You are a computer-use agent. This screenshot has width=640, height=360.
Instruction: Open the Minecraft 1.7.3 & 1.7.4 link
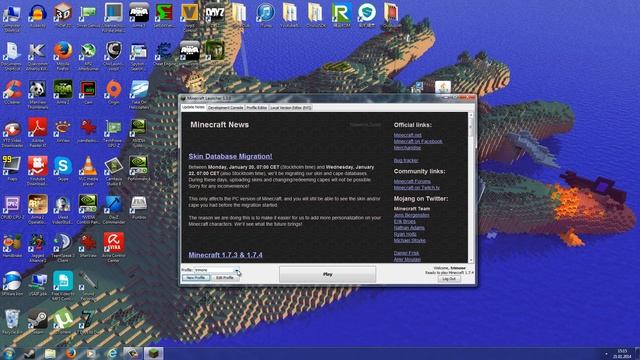[x=225, y=255]
